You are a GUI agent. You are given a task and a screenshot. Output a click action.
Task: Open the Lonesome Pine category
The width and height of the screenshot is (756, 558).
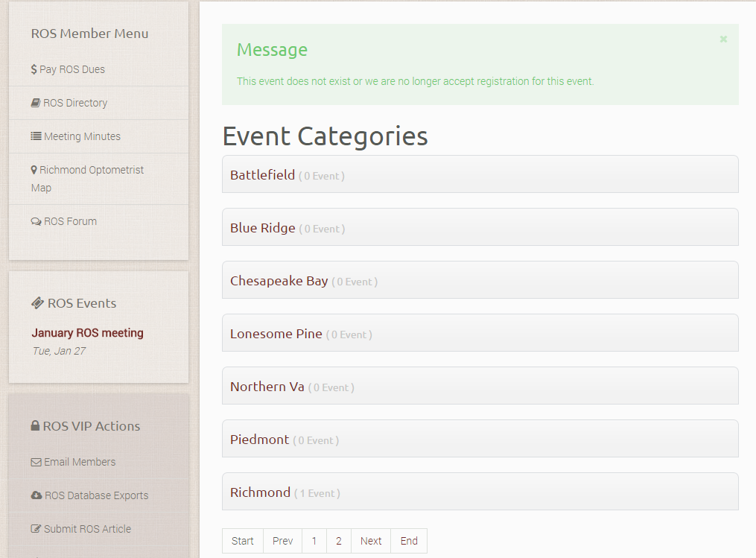tap(276, 334)
